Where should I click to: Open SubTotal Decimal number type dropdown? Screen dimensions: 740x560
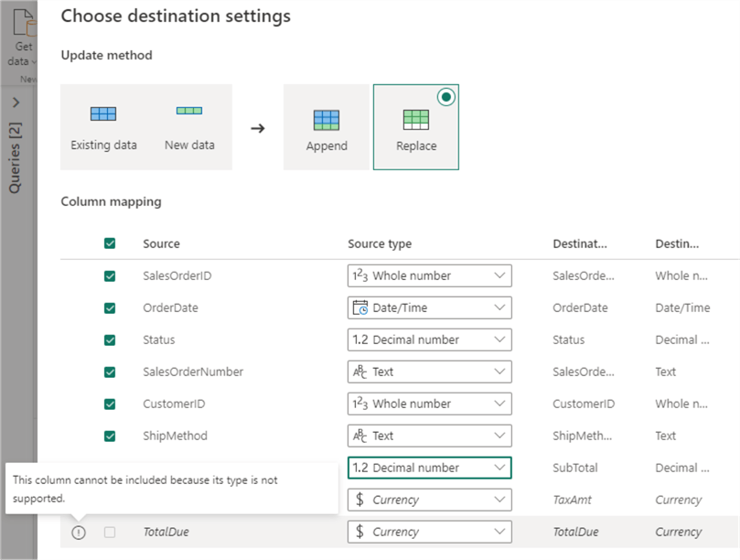tap(499, 468)
